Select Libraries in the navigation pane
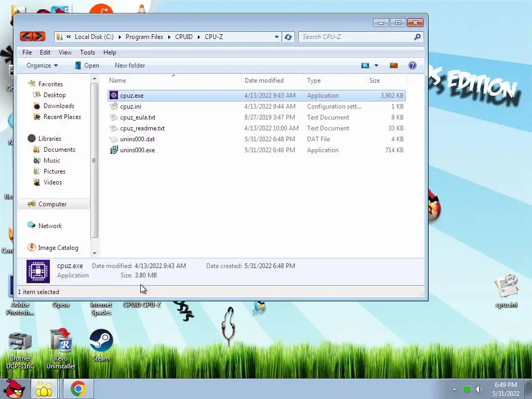This screenshot has width=532, height=399. click(49, 138)
